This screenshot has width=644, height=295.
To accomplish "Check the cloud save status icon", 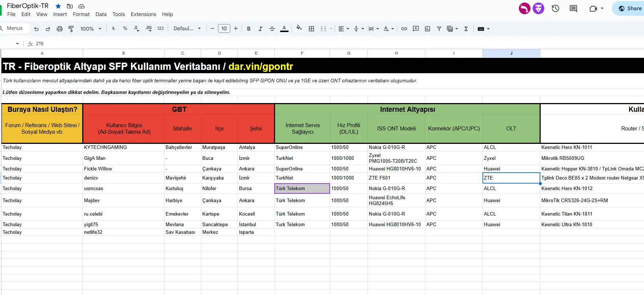I will pos(82,6).
